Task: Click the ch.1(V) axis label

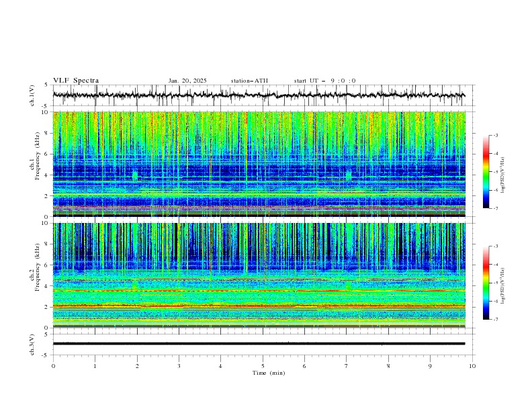Action: 32,95
